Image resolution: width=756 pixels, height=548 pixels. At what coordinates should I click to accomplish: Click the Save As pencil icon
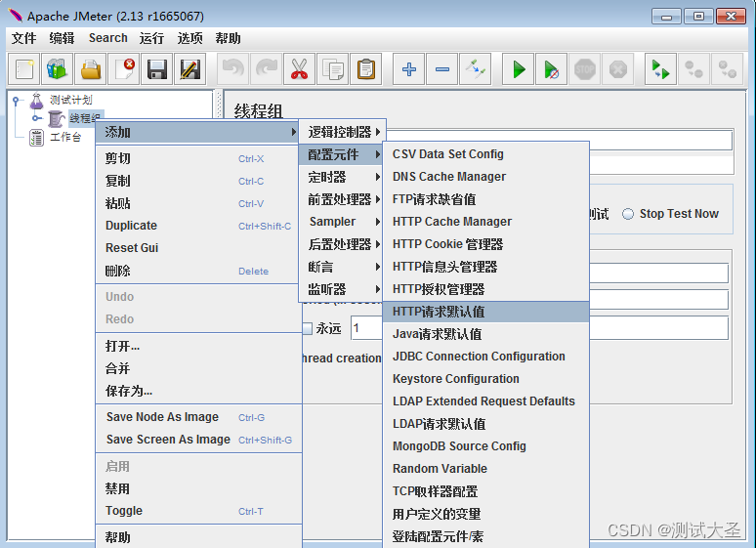pos(189,69)
